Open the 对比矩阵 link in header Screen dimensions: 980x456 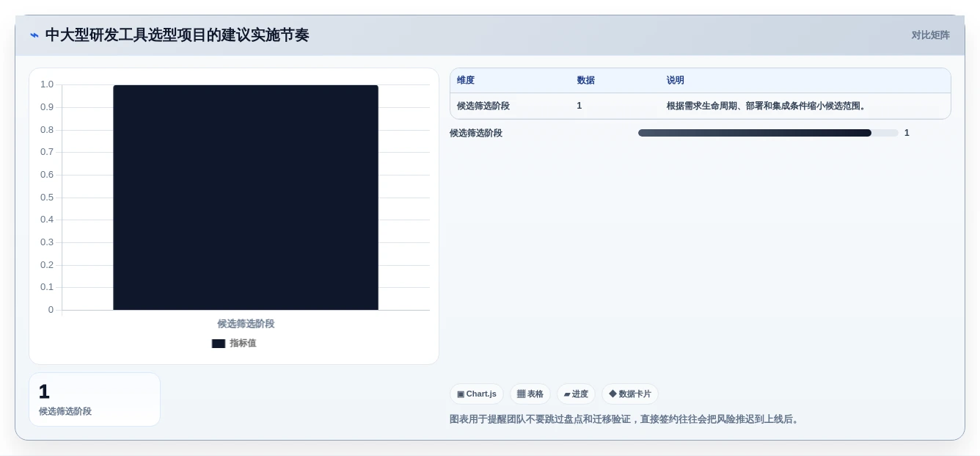pyautogui.click(x=930, y=35)
